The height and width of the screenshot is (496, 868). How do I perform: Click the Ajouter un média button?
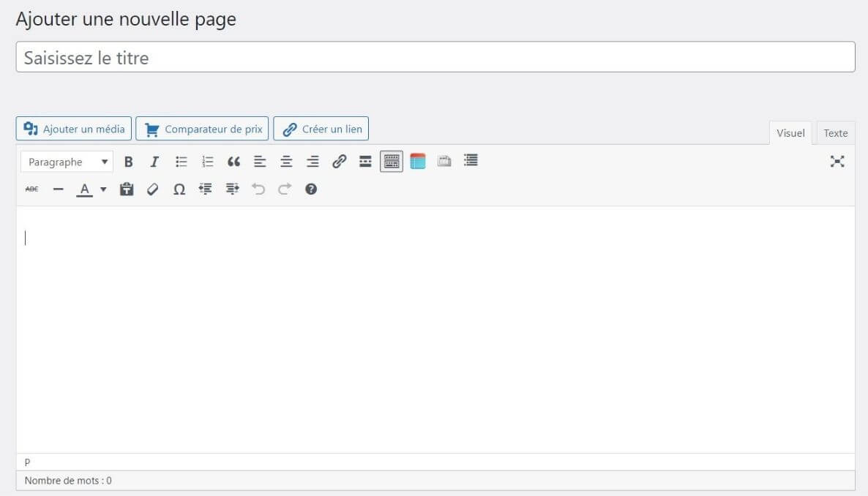74,129
